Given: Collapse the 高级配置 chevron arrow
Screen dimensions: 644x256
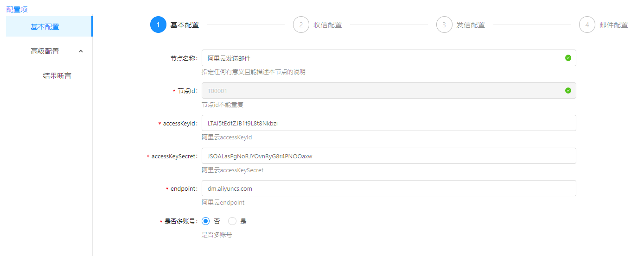Looking at the screenshot, I should [x=81, y=51].
